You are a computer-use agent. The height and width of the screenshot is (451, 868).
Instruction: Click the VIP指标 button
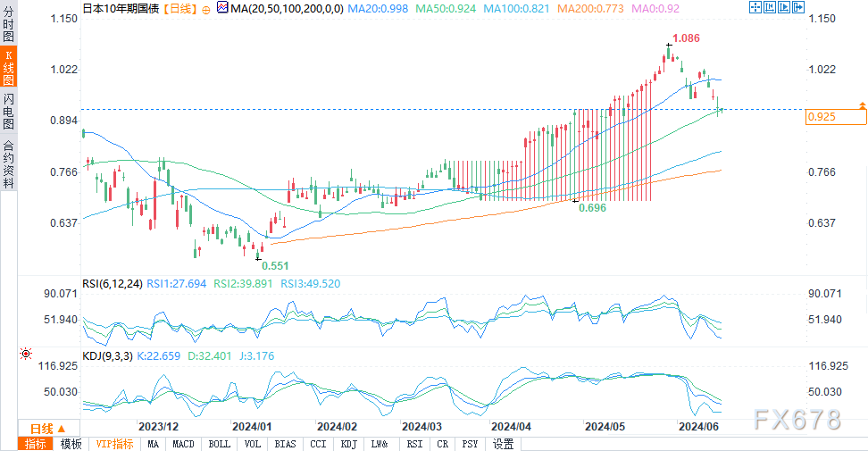114,444
